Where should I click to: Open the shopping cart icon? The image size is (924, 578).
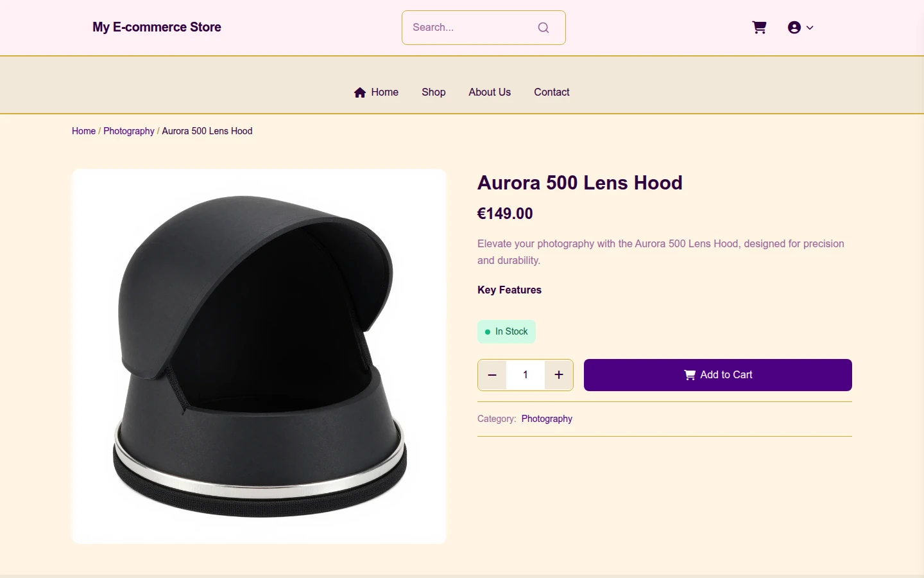point(759,28)
